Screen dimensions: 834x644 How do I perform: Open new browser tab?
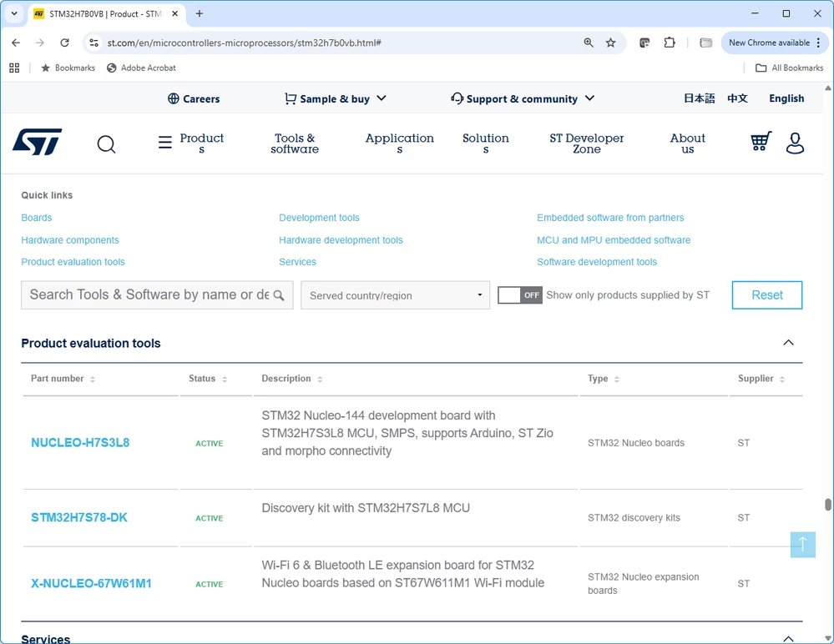(x=200, y=14)
